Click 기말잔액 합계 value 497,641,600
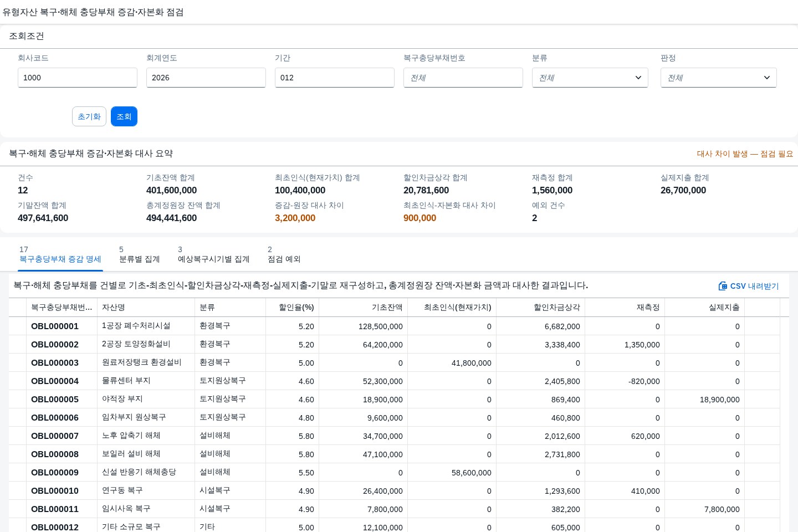 point(43,218)
